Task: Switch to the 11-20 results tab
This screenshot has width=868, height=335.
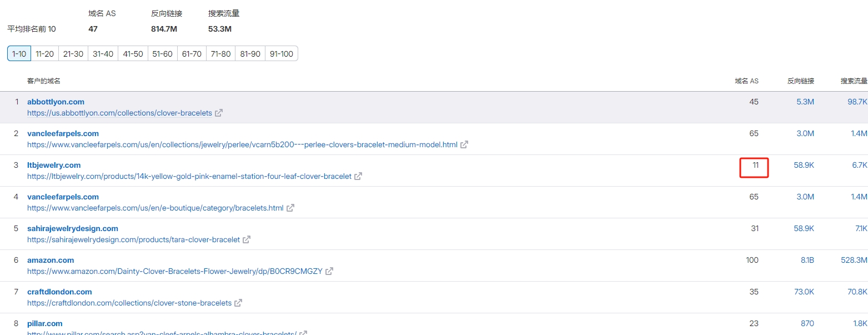Action: [x=44, y=53]
